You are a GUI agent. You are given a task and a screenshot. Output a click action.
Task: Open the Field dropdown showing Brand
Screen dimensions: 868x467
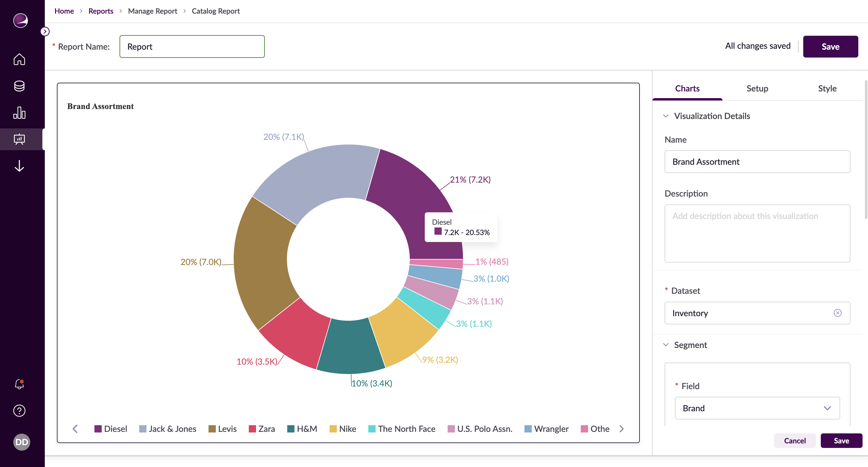(x=757, y=408)
